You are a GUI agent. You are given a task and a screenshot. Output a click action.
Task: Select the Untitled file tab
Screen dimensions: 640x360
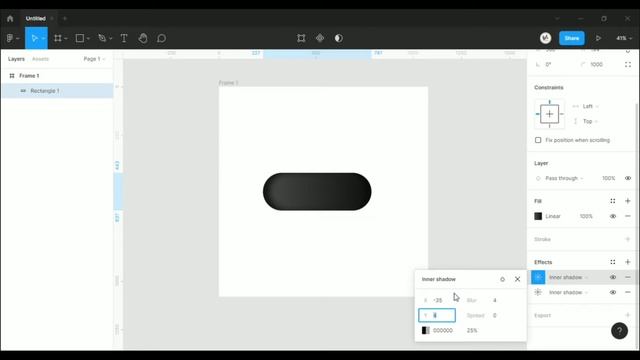pyautogui.click(x=36, y=18)
